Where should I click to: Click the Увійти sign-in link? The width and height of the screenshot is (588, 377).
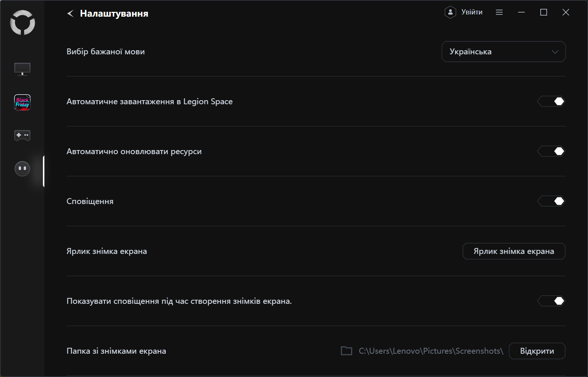pos(472,12)
